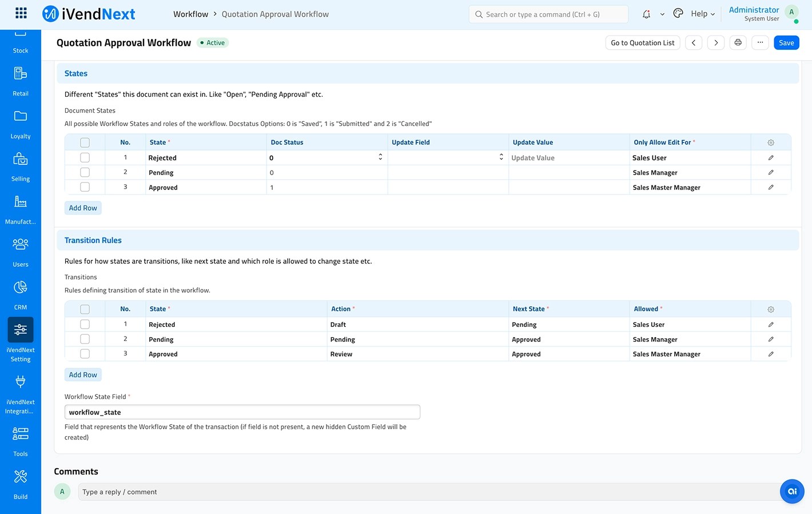Focus the search or command bar
The image size is (812, 514).
pos(548,14)
